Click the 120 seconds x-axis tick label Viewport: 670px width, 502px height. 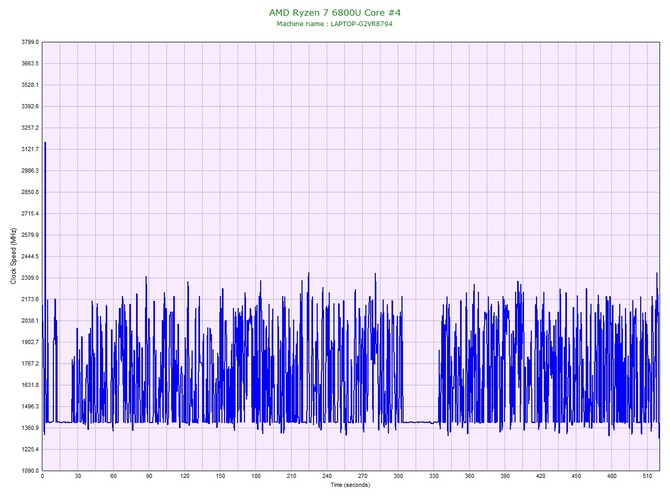[185, 476]
